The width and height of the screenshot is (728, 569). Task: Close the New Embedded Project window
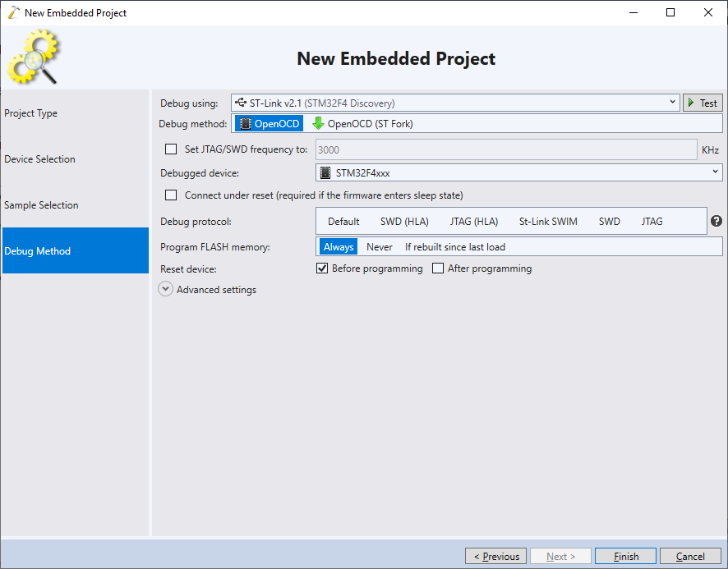pos(708,12)
